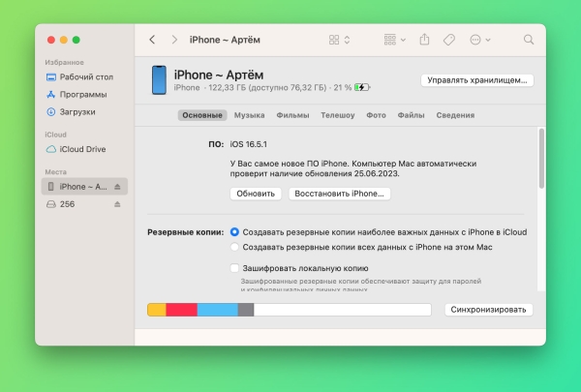The image size is (581, 392).
Task: Open iCloud Drive in the sidebar
Action: point(81,149)
